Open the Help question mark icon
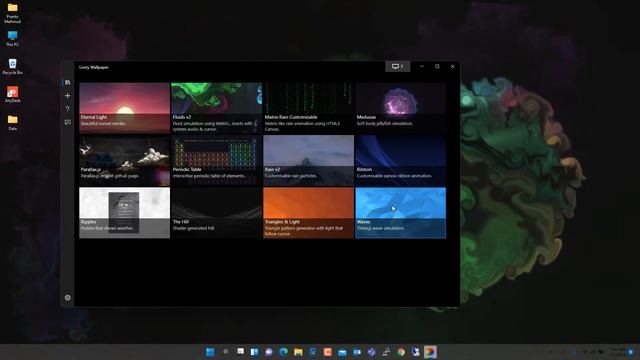This screenshot has height=360, width=640. pos(68,109)
